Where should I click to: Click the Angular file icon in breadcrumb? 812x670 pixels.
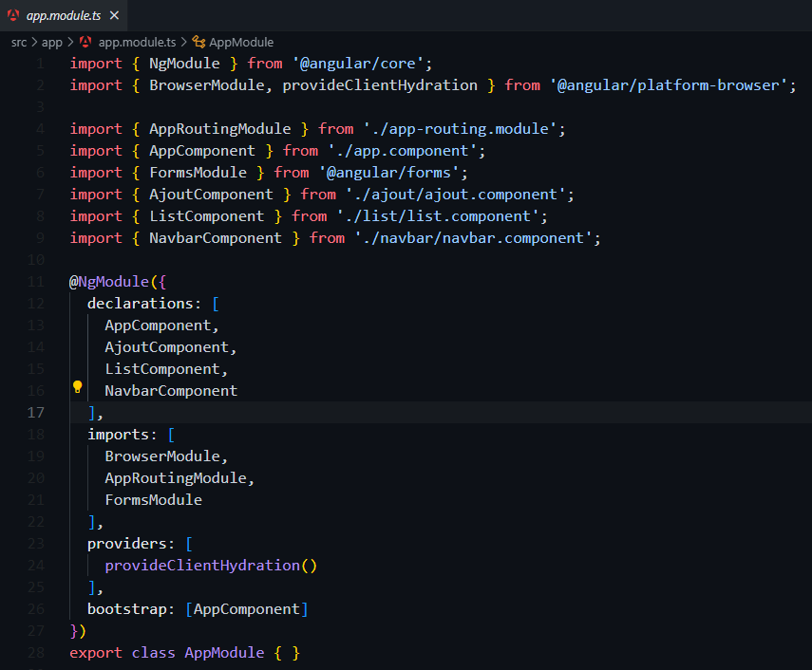click(85, 42)
